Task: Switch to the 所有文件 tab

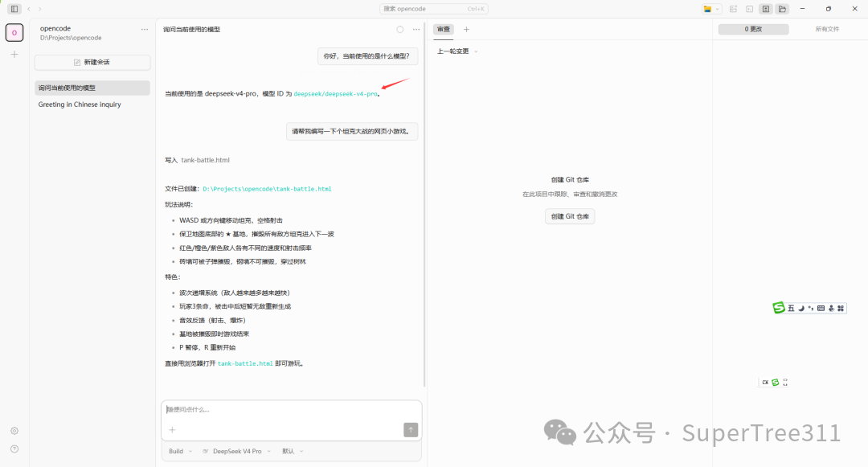Action: [827, 29]
